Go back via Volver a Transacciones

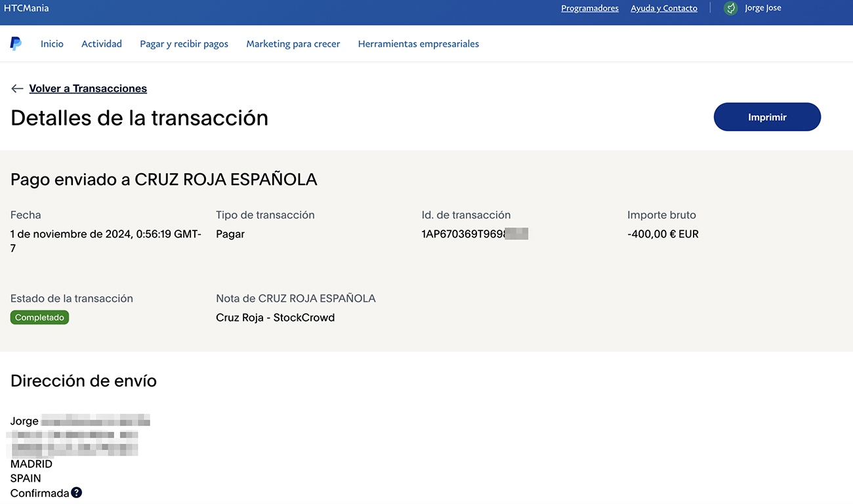(88, 89)
